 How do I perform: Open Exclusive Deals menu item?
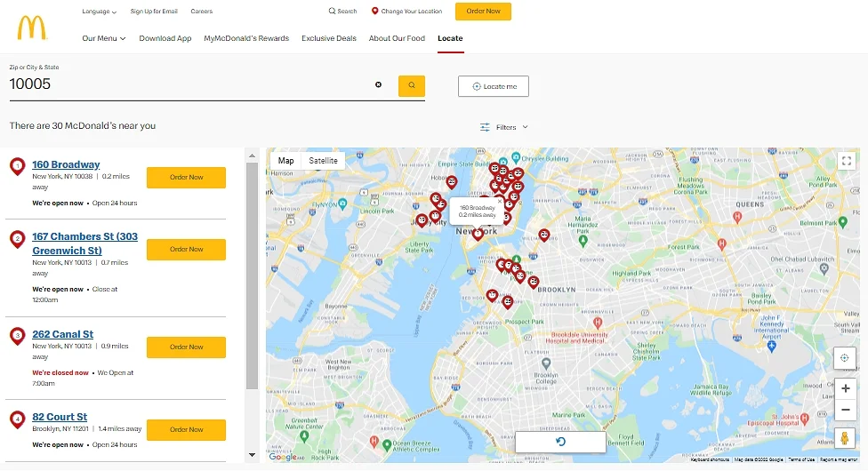pyautogui.click(x=329, y=38)
